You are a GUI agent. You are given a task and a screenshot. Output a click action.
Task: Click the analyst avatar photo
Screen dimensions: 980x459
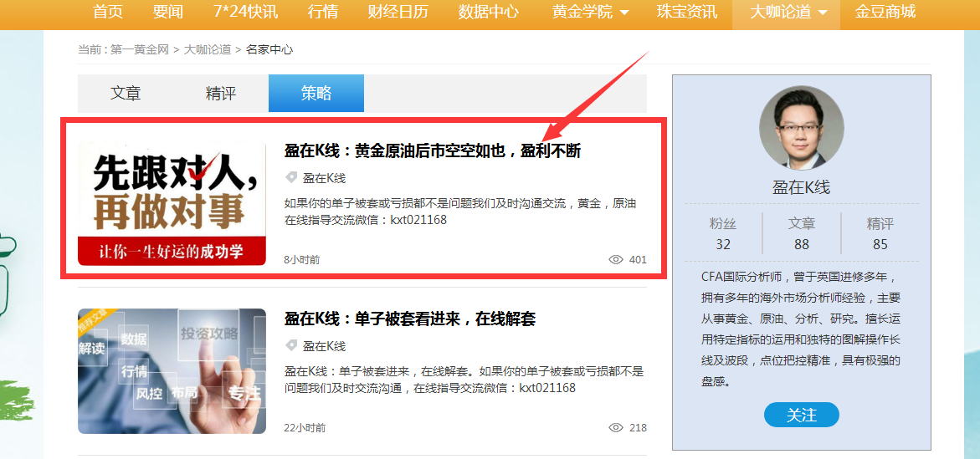[801, 128]
